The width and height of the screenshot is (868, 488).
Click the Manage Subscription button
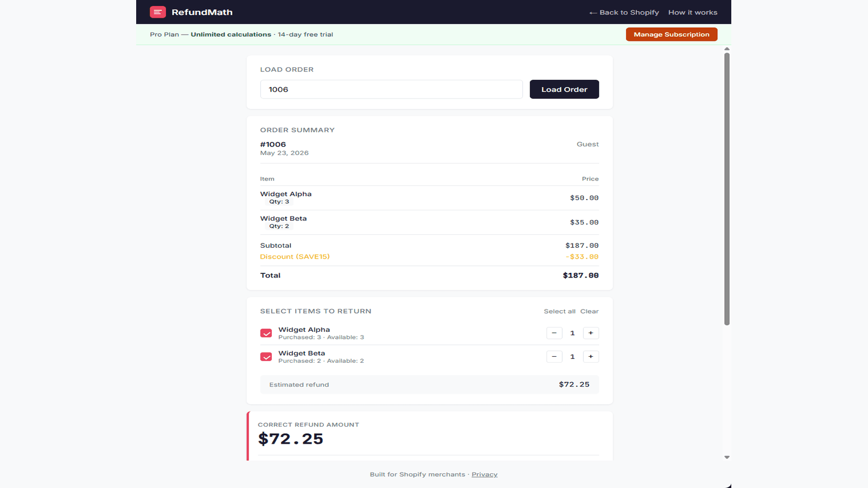click(672, 34)
